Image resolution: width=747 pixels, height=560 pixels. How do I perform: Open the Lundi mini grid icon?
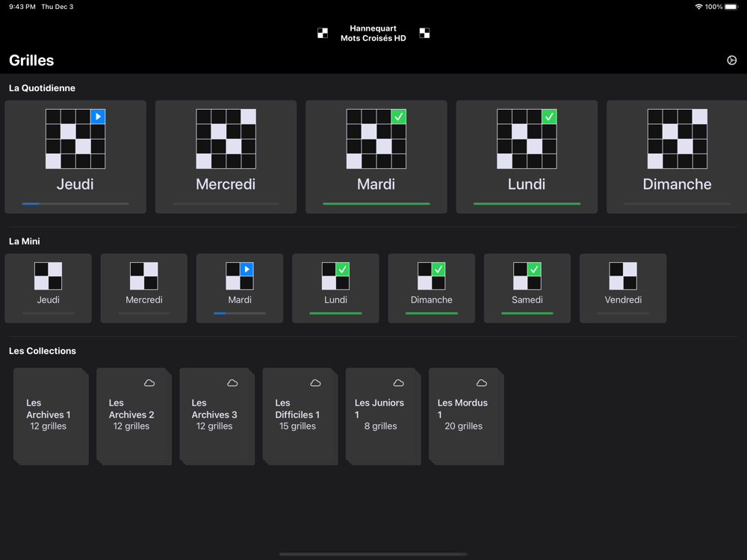[335, 276]
